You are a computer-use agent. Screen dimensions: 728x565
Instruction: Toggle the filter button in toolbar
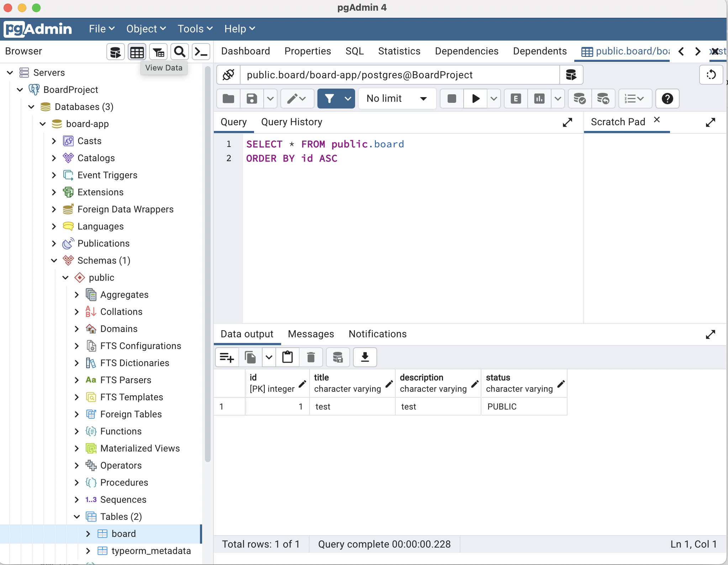pos(329,99)
